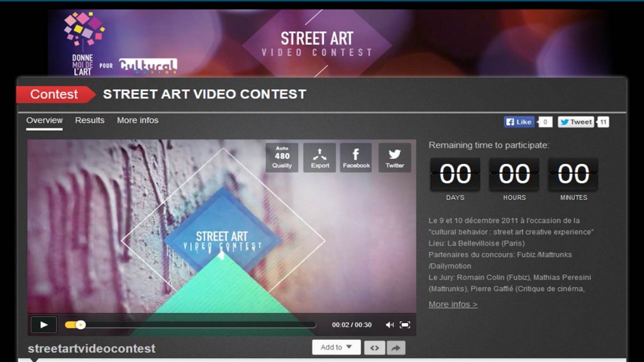Click the Cultural Behavior logo
The image size is (644, 362).
pos(148,66)
